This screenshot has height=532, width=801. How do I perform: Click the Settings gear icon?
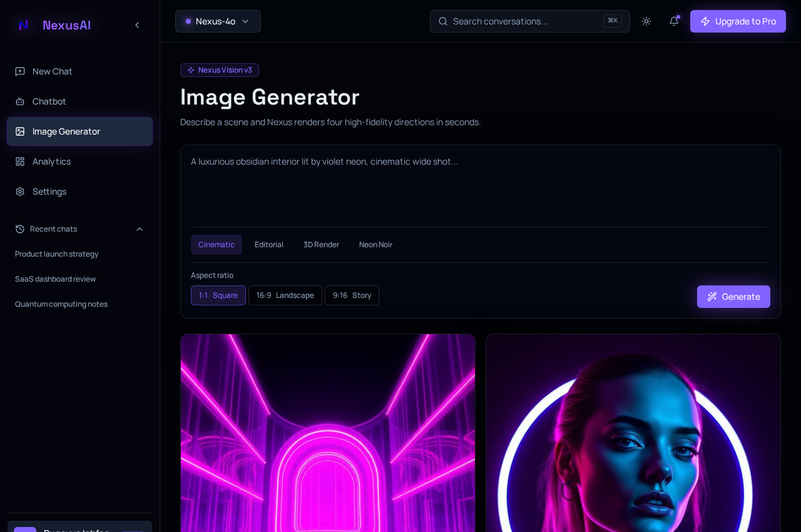point(20,192)
